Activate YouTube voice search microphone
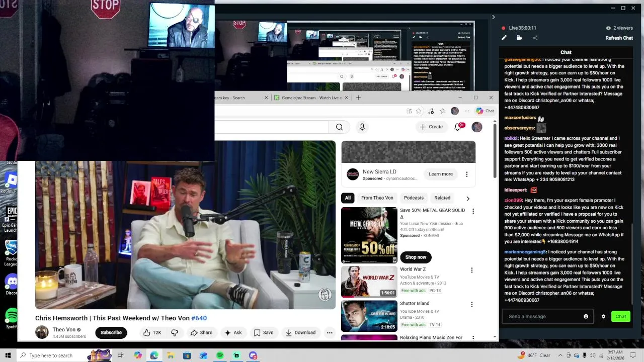The image size is (644, 362). pyautogui.click(x=362, y=127)
